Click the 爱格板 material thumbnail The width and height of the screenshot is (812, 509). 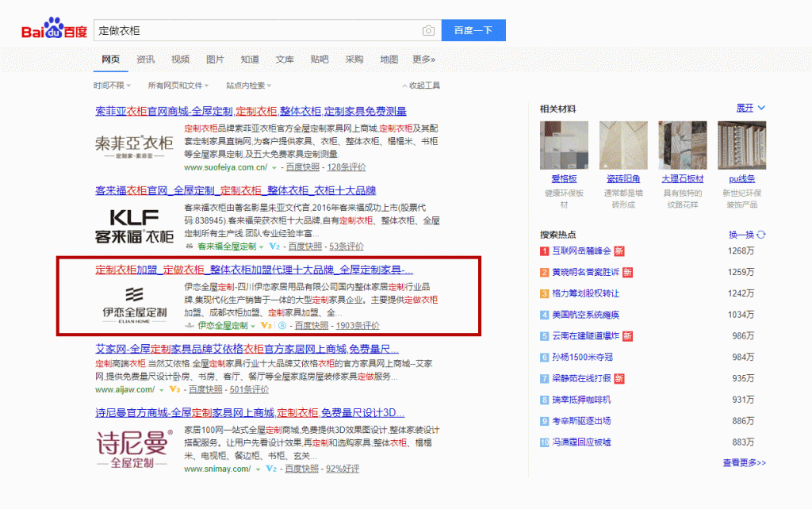tap(564, 146)
